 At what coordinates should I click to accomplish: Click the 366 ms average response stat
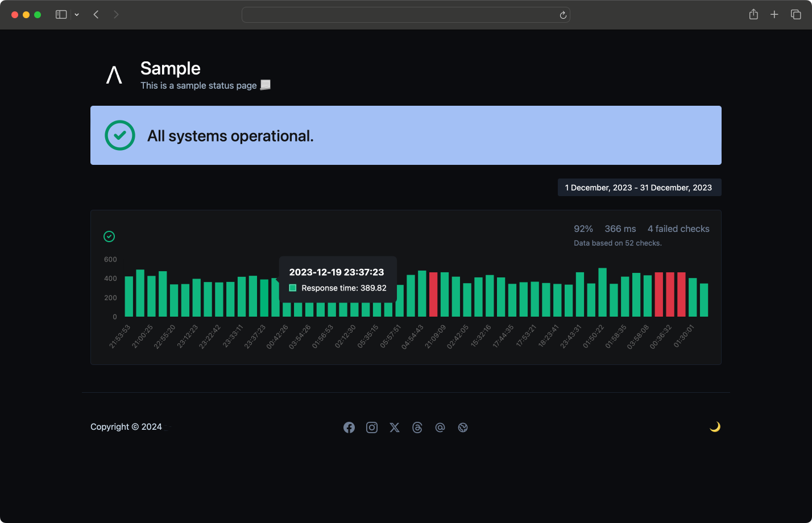620,229
